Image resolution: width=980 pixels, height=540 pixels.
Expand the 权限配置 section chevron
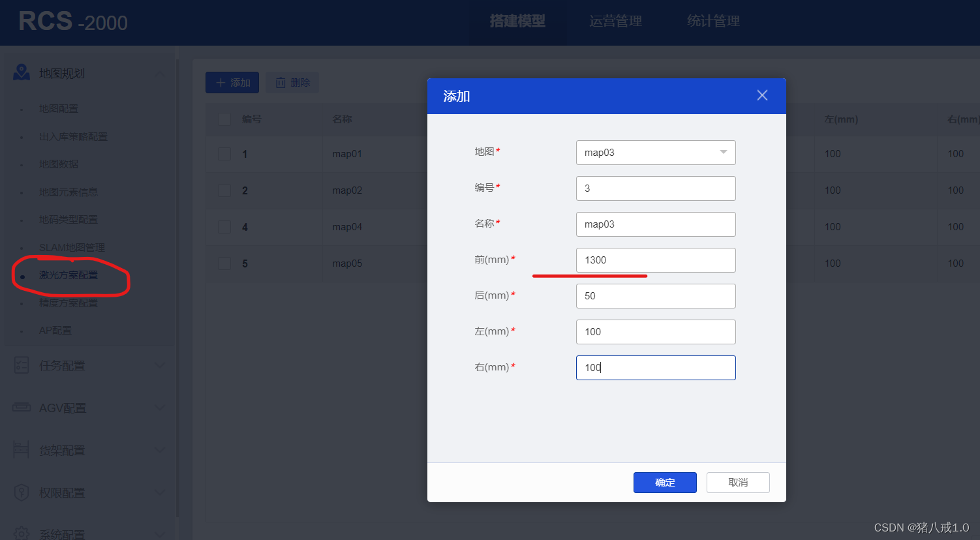coord(159,492)
